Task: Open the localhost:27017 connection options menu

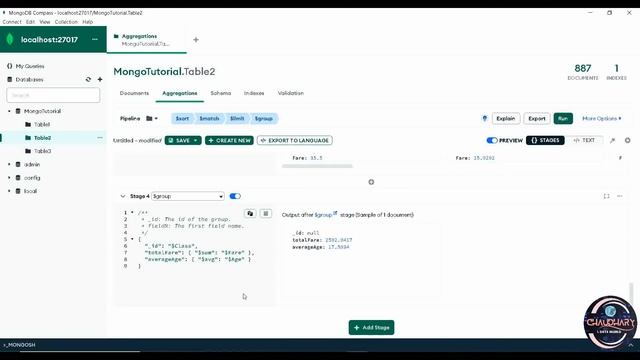Action: [x=95, y=40]
